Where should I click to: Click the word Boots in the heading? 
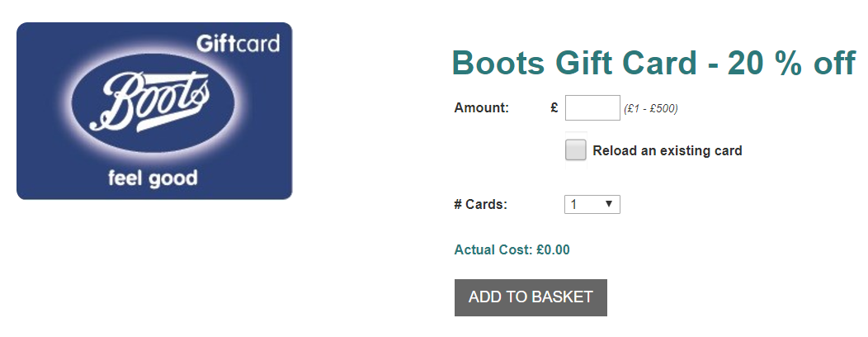pyautogui.click(x=498, y=63)
